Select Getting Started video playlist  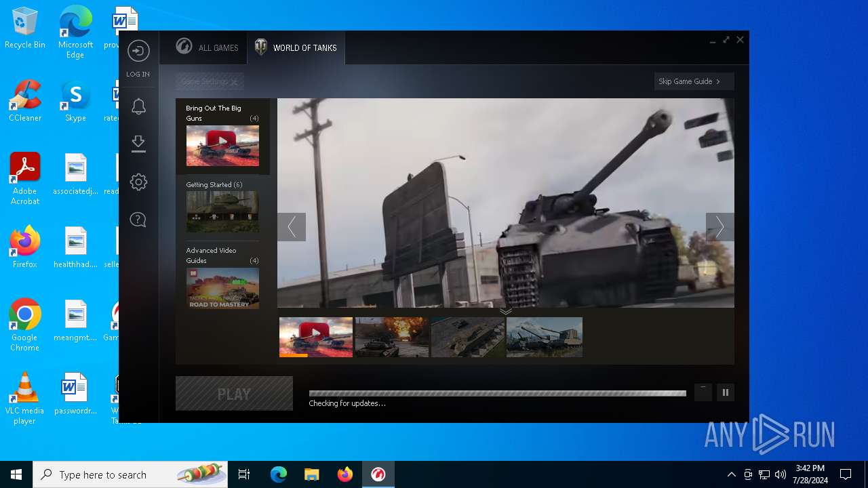pyautogui.click(x=222, y=207)
